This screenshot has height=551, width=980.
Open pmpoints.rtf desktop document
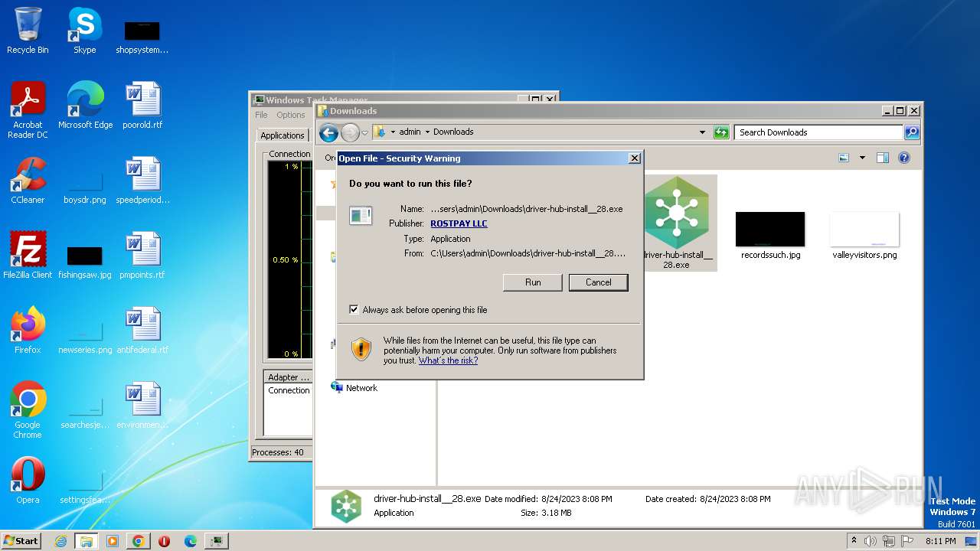point(142,255)
